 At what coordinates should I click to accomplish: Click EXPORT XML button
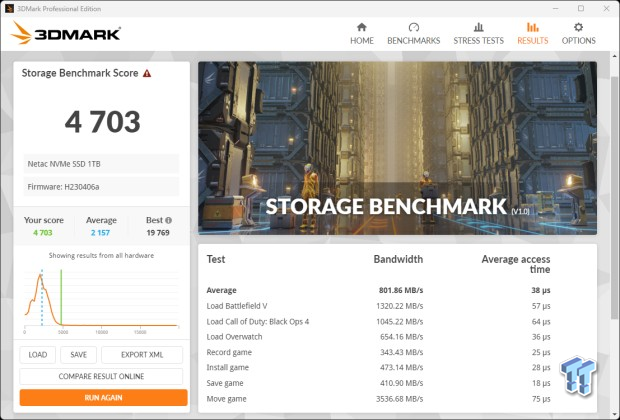click(142, 355)
